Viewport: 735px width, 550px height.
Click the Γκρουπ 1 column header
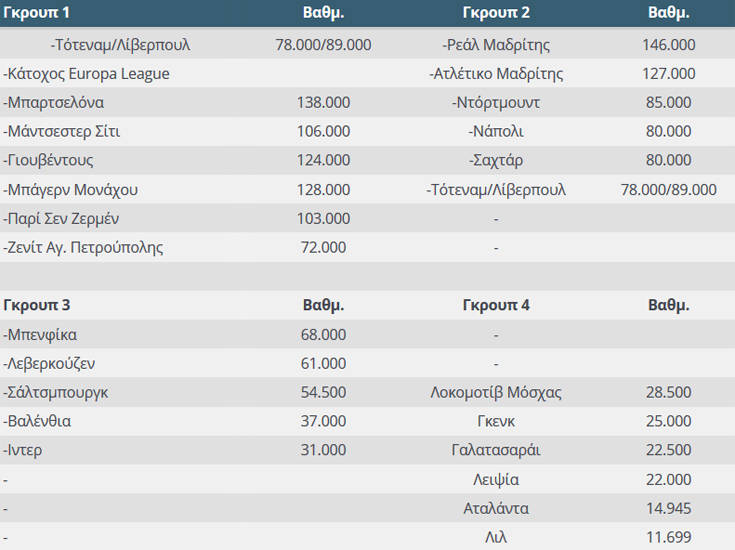click(38, 13)
